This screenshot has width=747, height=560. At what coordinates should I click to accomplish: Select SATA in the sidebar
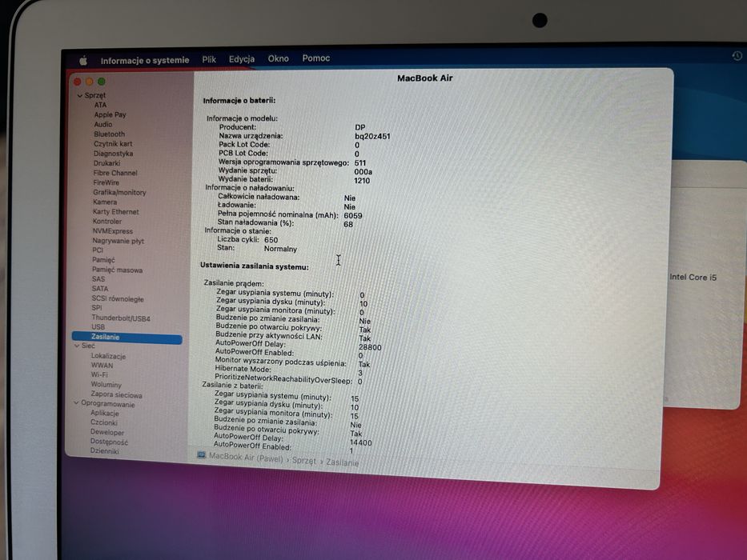pyautogui.click(x=100, y=289)
